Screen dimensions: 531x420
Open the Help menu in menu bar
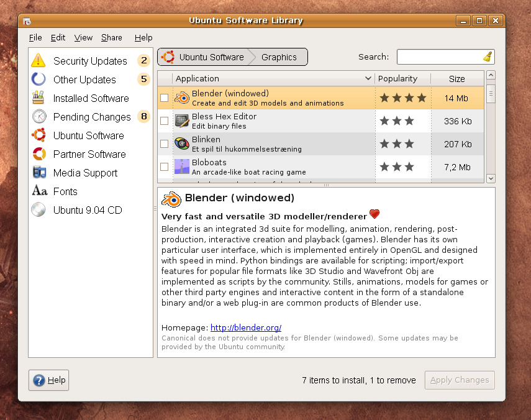[143, 38]
